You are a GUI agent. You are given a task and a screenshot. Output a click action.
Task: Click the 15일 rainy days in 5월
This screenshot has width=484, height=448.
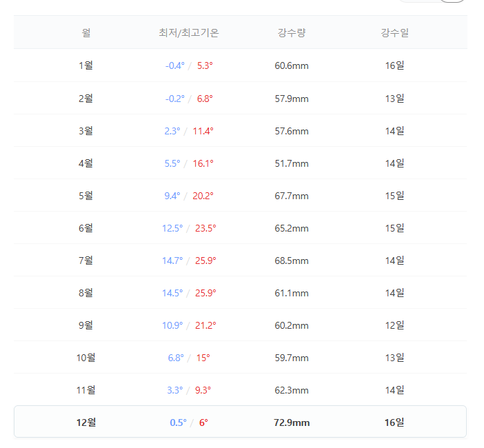click(394, 196)
